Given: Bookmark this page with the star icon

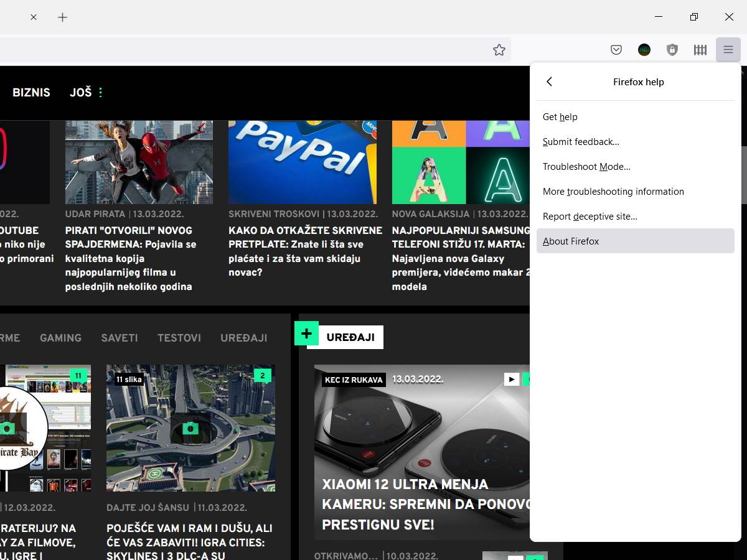Looking at the screenshot, I should coord(499,50).
